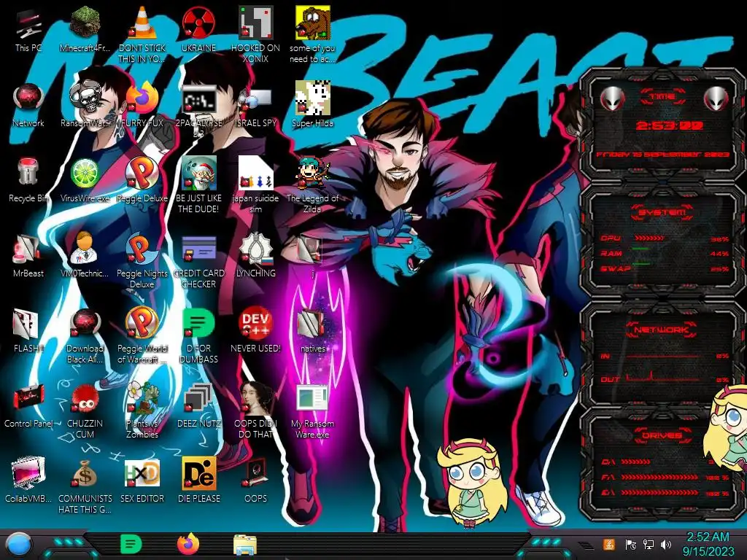Screen dimensions: 747x560
Task: Click the blue Start orb
Action: click(x=18, y=545)
